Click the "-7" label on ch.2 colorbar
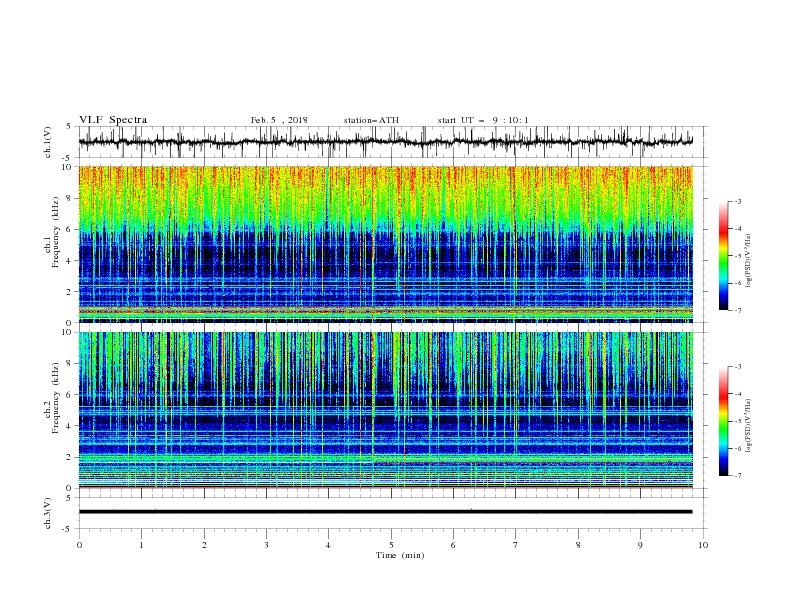Viewport: 792px width, 612px height. [737, 476]
